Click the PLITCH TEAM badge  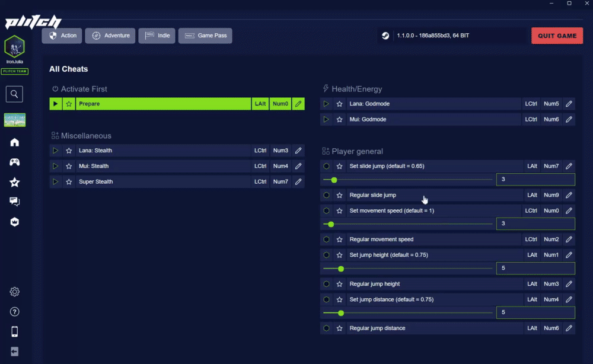pyautogui.click(x=15, y=71)
